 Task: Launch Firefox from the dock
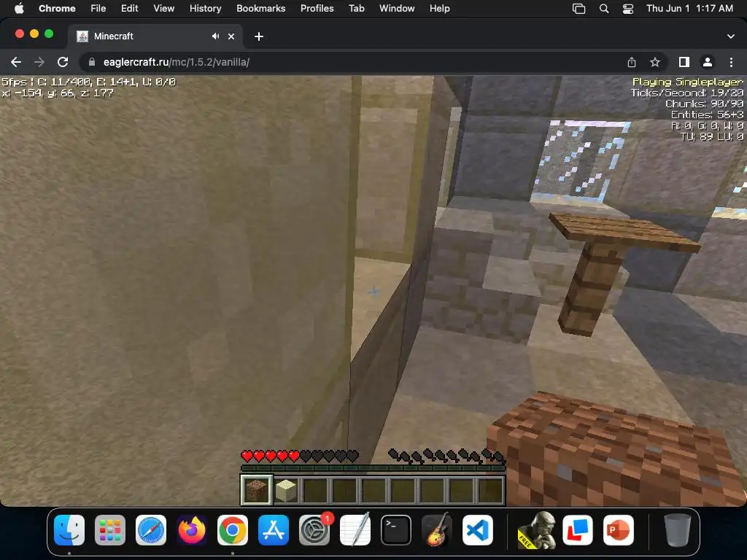[192, 530]
